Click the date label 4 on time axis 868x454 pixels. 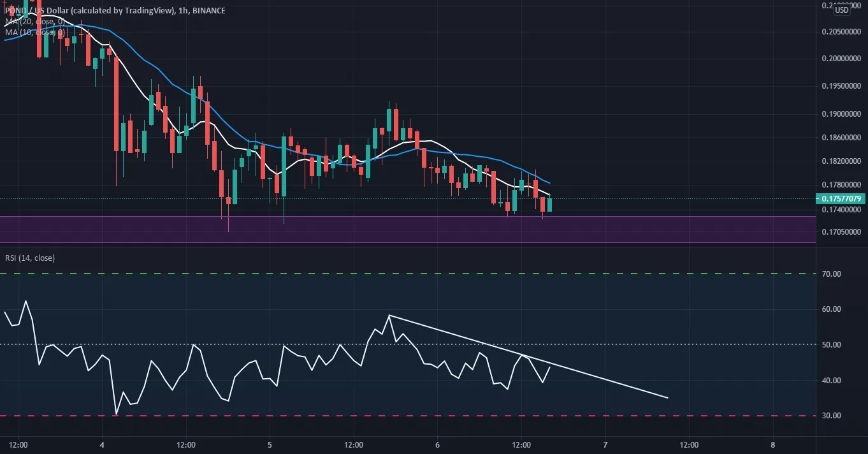pyautogui.click(x=102, y=444)
